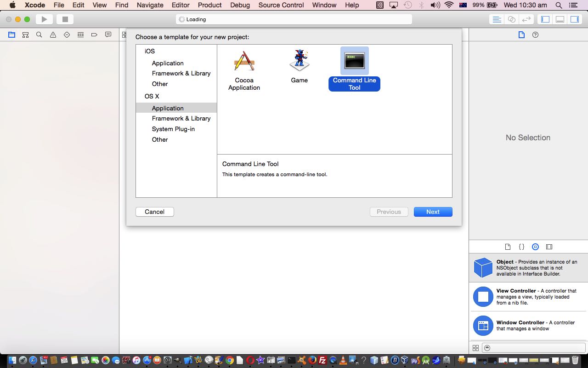This screenshot has width=588, height=368.
Task: Select the View Controller library item
Action: point(528,297)
